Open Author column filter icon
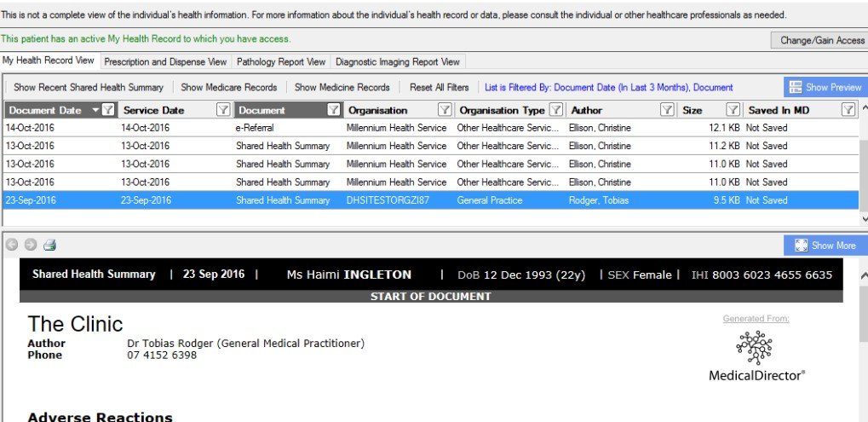The image size is (868, 422). tap(667, 110)
